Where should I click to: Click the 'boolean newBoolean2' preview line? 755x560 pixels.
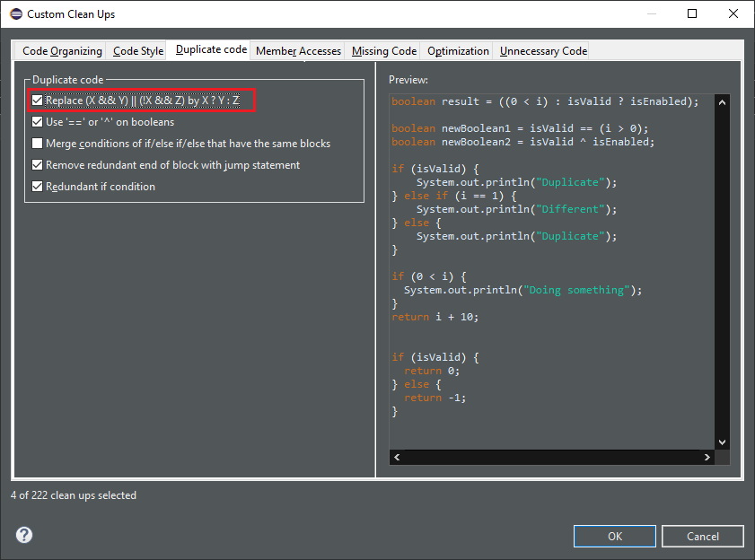tap(523, 142)
